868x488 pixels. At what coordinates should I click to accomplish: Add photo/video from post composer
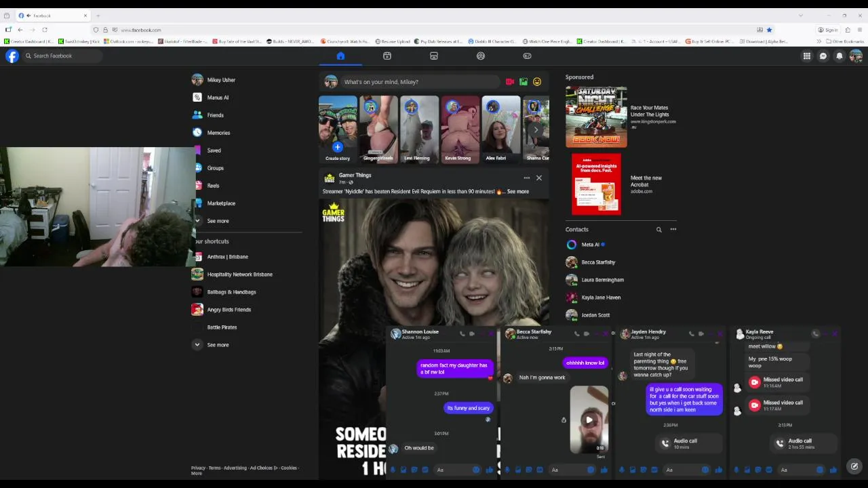pos(524,82)
